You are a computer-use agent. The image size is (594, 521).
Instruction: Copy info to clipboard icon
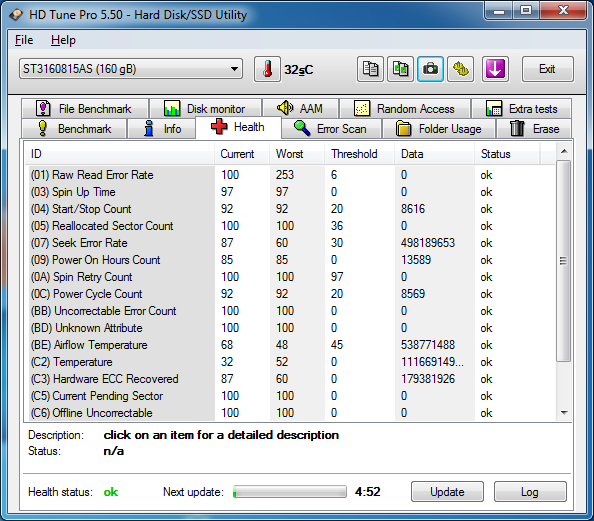(370, 69)
